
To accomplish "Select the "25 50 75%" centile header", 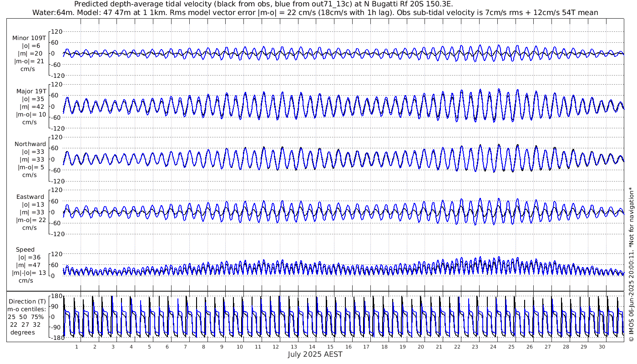I will [x=25, y=317].
